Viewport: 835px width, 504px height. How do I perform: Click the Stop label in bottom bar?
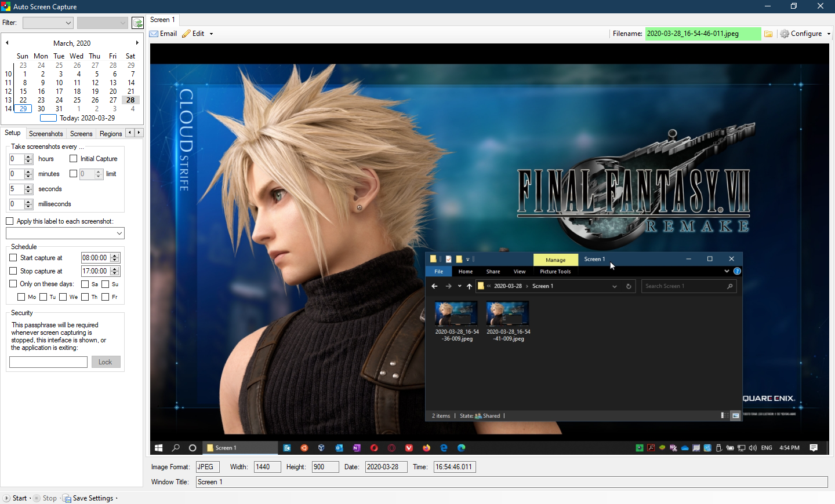coord(50,498)
